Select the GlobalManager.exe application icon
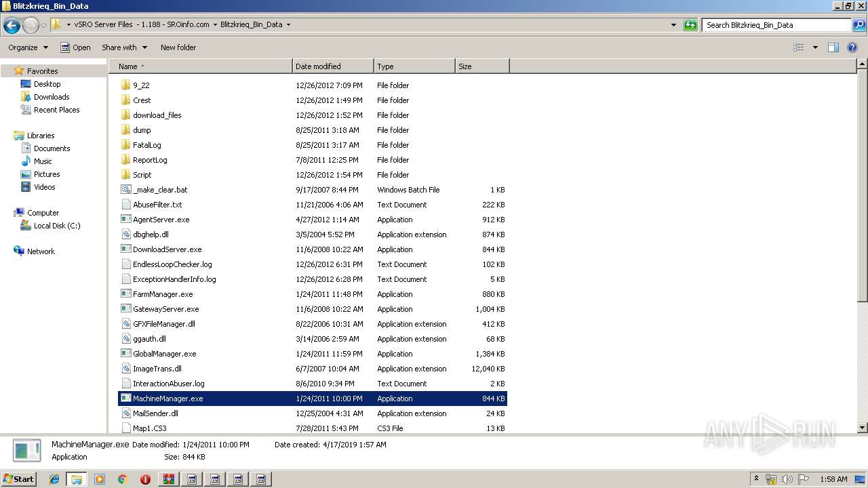 pos(125,354)
